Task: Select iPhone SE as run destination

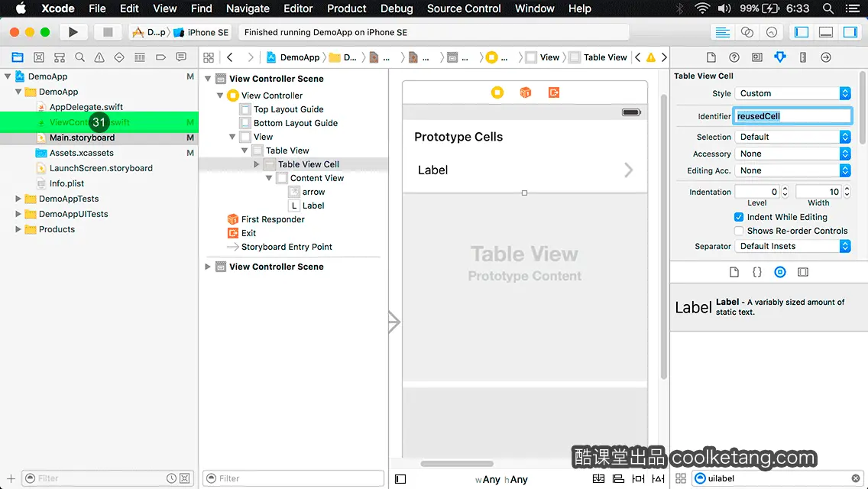Action: point(202,32)
